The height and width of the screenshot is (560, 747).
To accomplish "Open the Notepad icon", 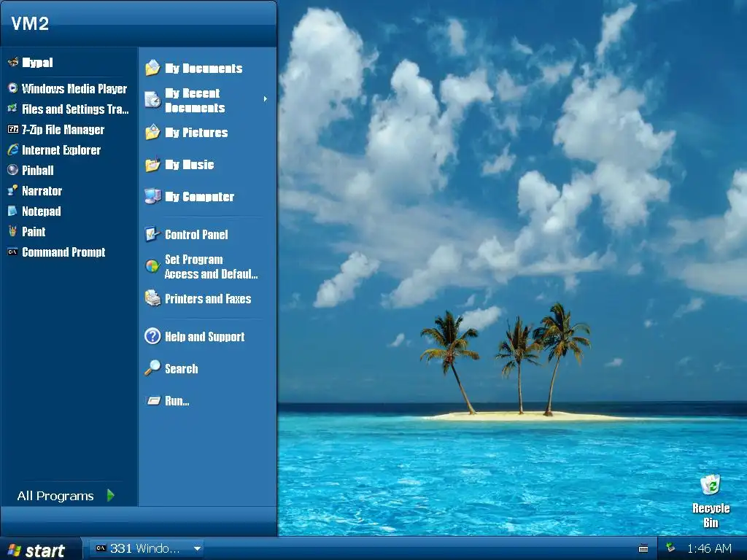I will (x=13, y=211).
